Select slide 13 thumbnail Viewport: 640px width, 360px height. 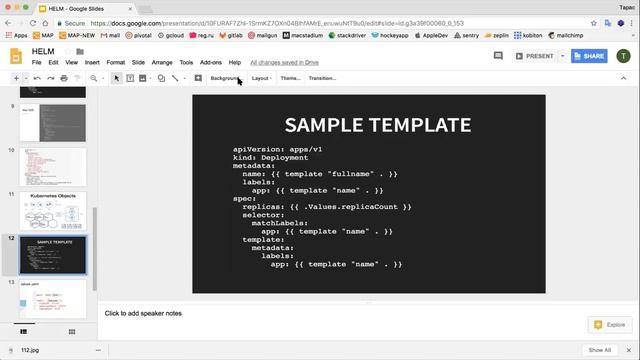point(53,299)
